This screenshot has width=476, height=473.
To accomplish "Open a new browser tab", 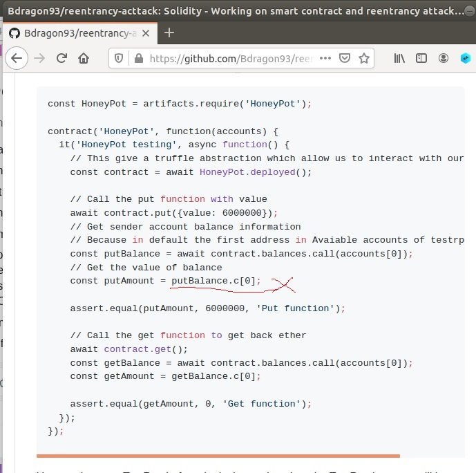I will (x=169, y=33).
